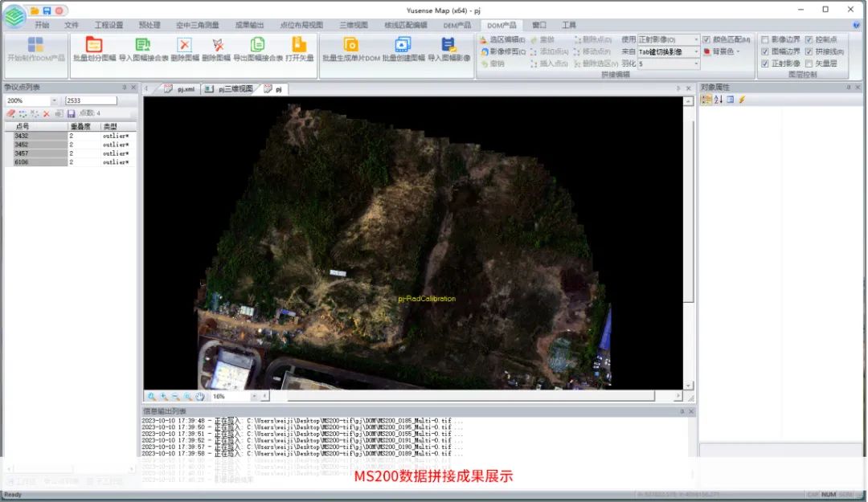Switch to the DEM产品 ribbon tab
The width and height of the screenshot is (868, 502).
(457, 25)
